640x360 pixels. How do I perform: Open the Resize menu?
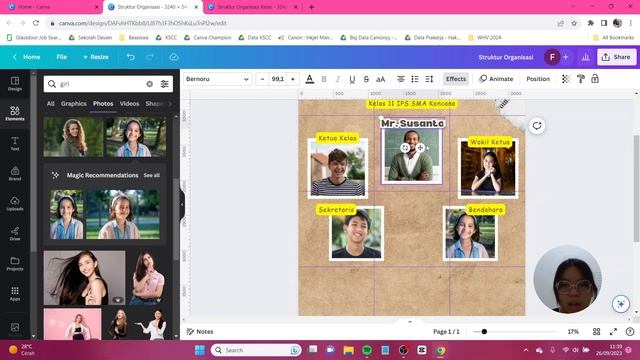click(96, 57)
